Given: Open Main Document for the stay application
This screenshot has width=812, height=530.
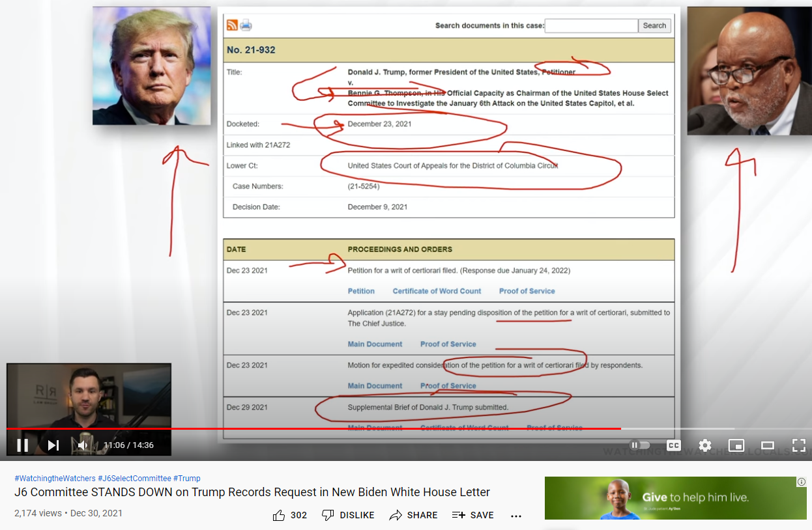Looking at the screenshot, I should (375, 344).
